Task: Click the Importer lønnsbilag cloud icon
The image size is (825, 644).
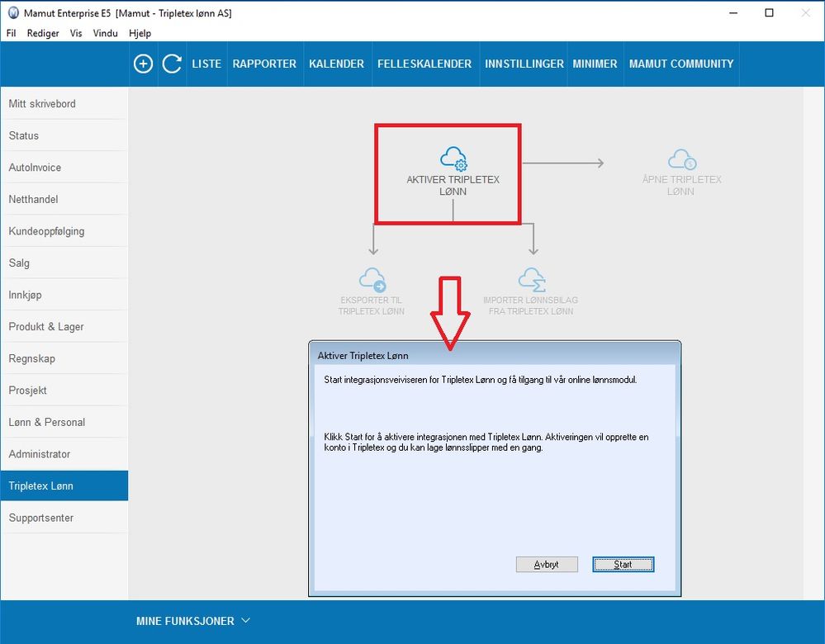Action: [532, 279]
